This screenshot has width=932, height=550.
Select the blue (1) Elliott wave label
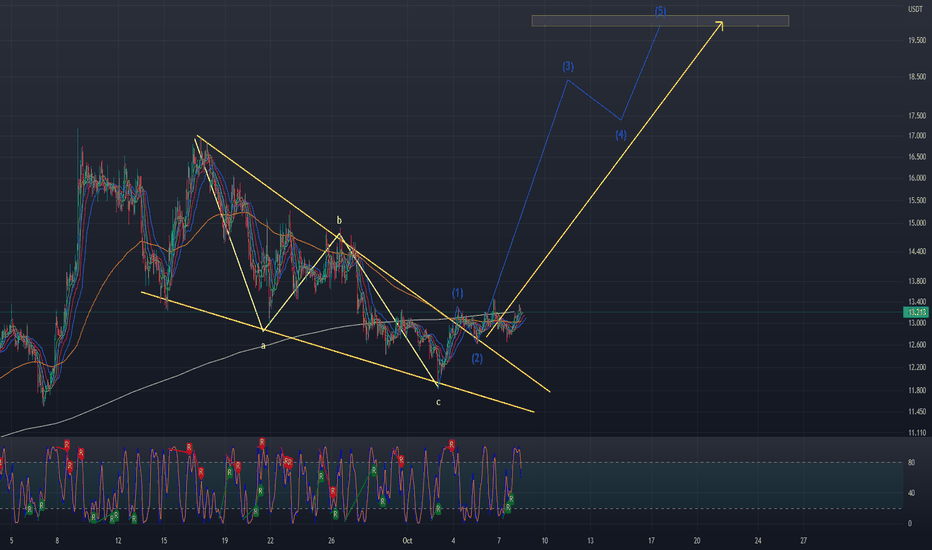click(x=457, y=293)
